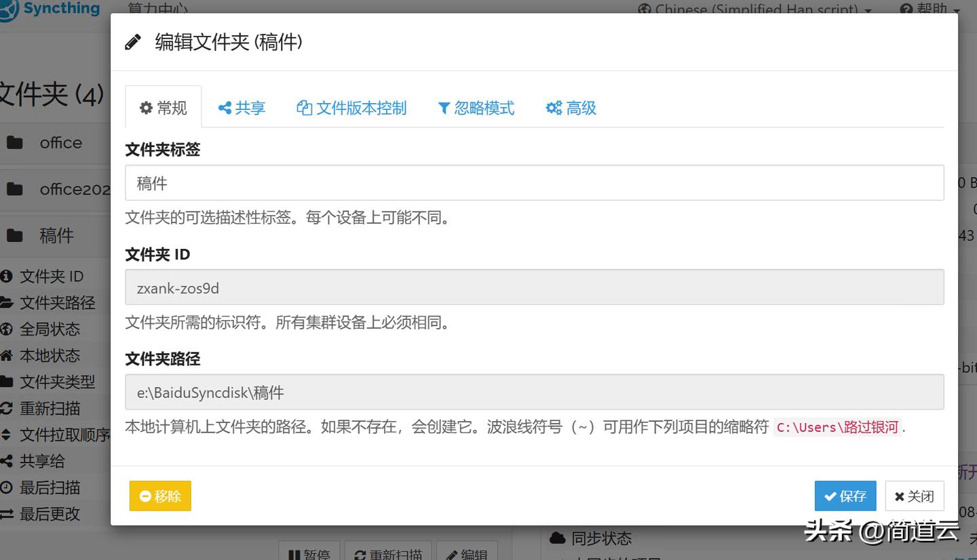Image resolution: width=977 pixels, height=560 pixels.
Task: Click the share icon on 共享 tab
Action: click(225, 108)
